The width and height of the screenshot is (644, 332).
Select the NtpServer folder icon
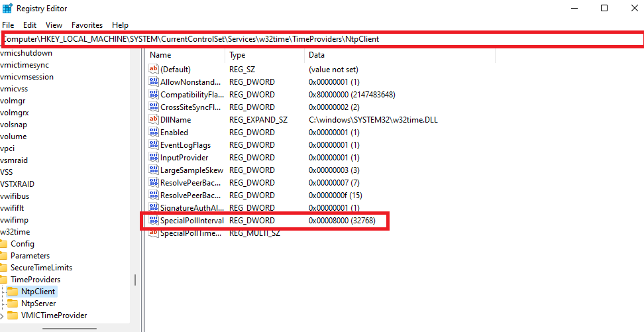click(13, 304)
